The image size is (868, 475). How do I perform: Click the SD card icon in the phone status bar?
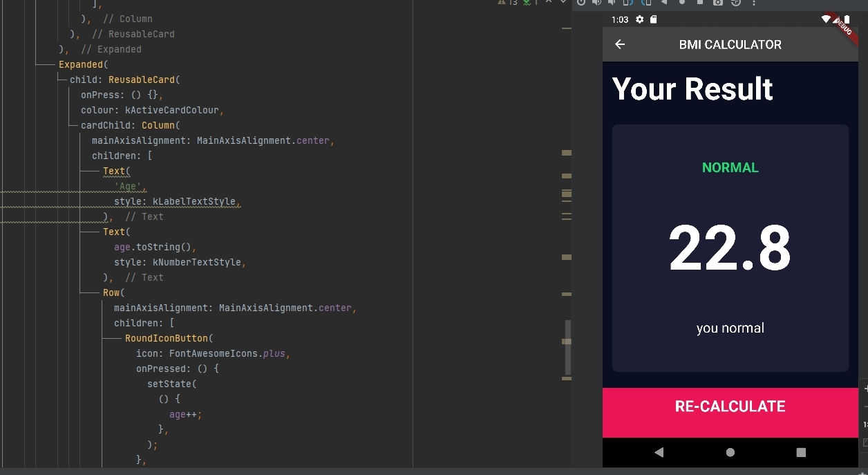point(653,19)
